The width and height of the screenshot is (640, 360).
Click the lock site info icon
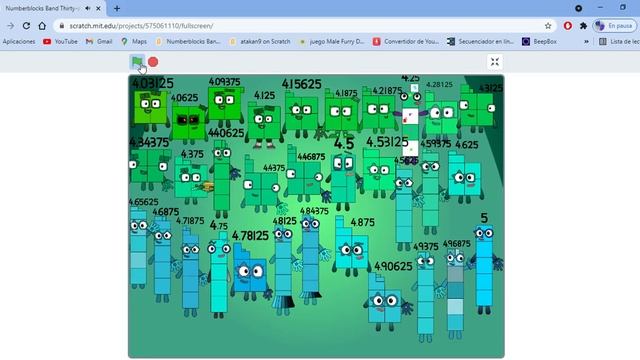click(x=62, y=26)
